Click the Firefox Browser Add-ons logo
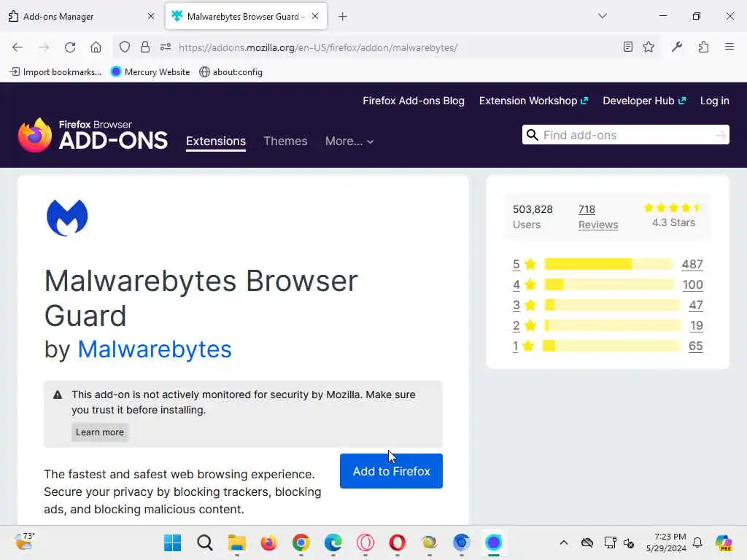This screenshot has width=747, height=560. [93, 135]
